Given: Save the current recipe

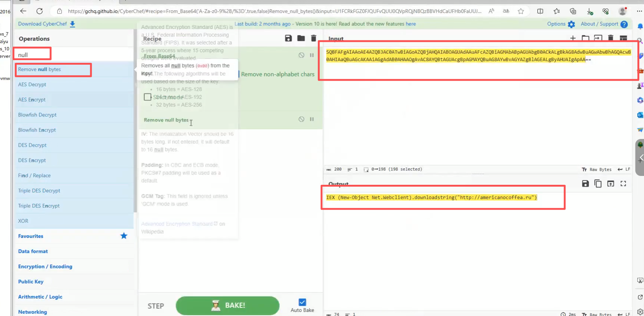Looking at the screenshot, I should 288,38.
